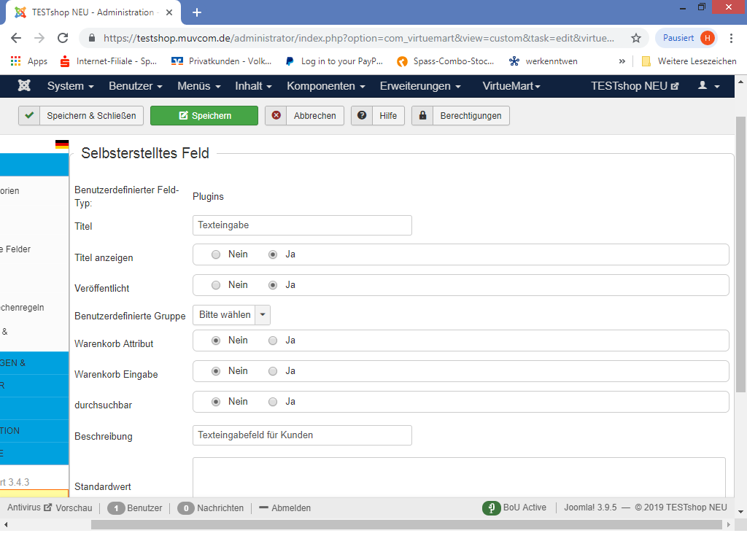Bookmark this page with the star icon
Viewport: 747px width, 560px height.
coord(635,38)
